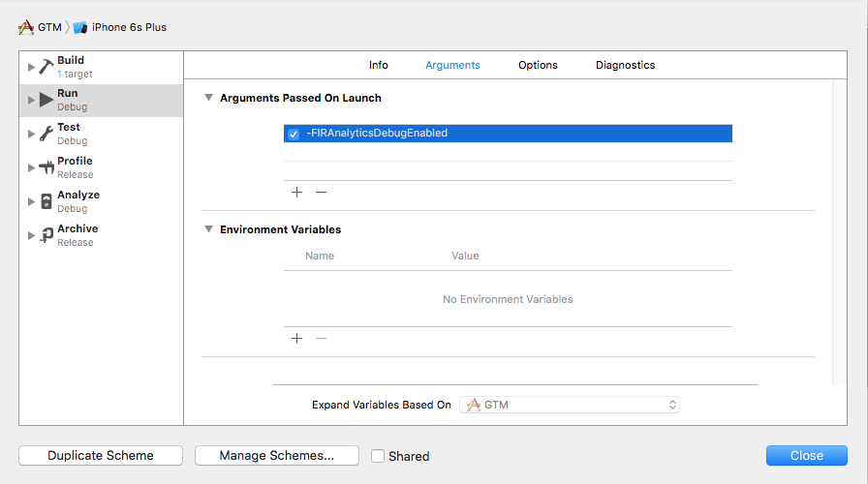
Task: Collapse the Arguments Passed On Launch section
Action: click(x=208, y=98)
